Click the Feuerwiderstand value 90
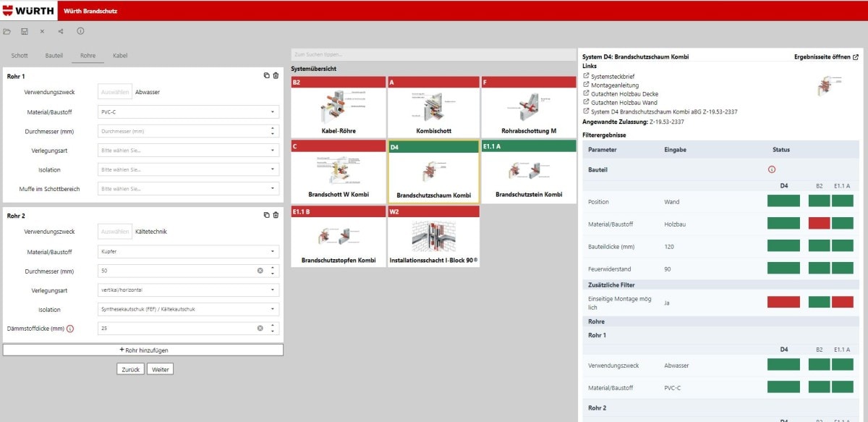 click(x=668, y=269)
